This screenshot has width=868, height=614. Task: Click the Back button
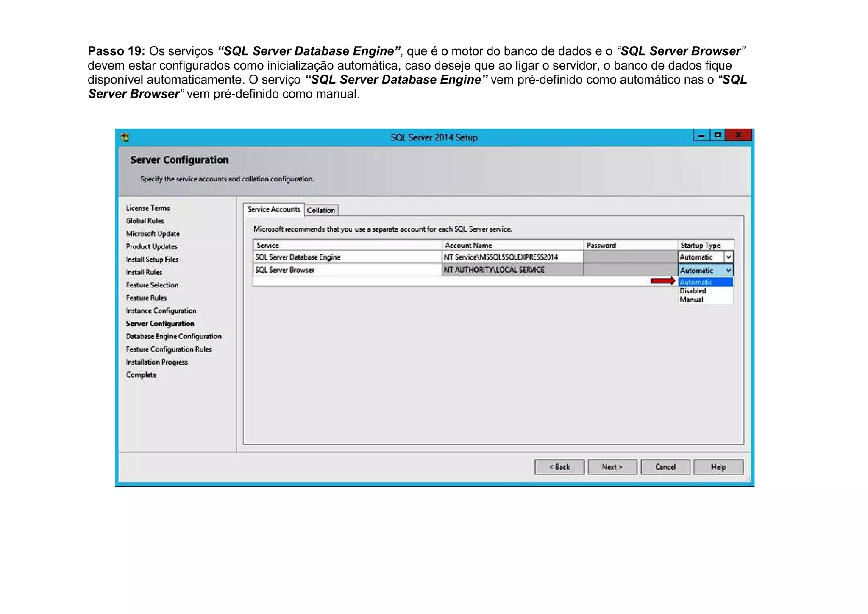point(559,467)
